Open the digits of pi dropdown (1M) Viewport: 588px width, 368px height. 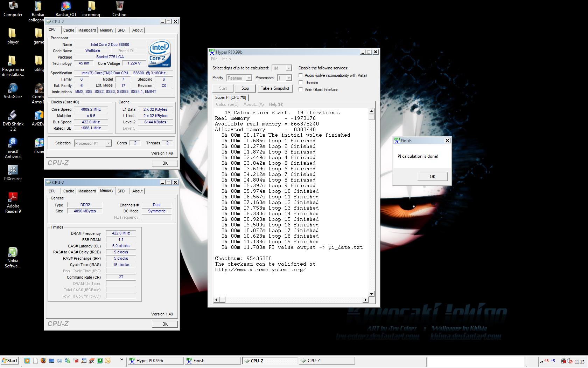point(289,68)
